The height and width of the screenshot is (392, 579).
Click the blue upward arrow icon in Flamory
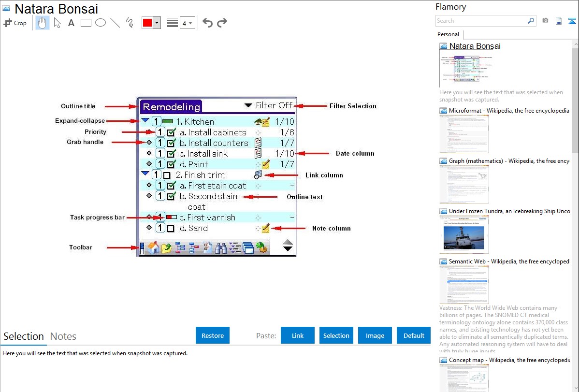tap(572, 21)
